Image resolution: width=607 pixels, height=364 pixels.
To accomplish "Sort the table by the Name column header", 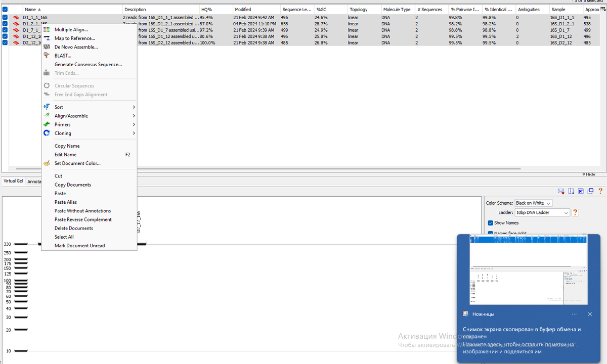I will click(x=72, y=9).
